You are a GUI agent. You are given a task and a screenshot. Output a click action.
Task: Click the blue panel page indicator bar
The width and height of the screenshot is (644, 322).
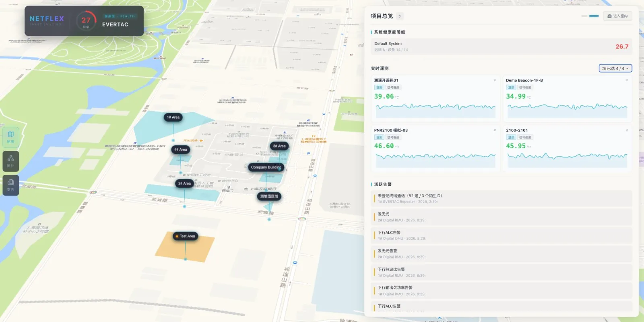[594, 16]
